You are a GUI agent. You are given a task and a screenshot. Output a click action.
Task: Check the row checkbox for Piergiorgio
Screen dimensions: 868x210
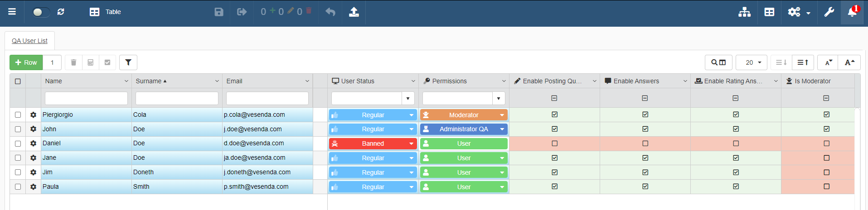point(18,115)
